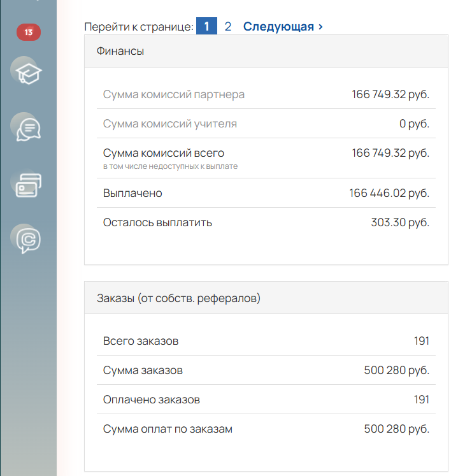Click the в том числе недоступных к выплате note
Viewport: 472px width, 476px height.
[x=170, y=166]
